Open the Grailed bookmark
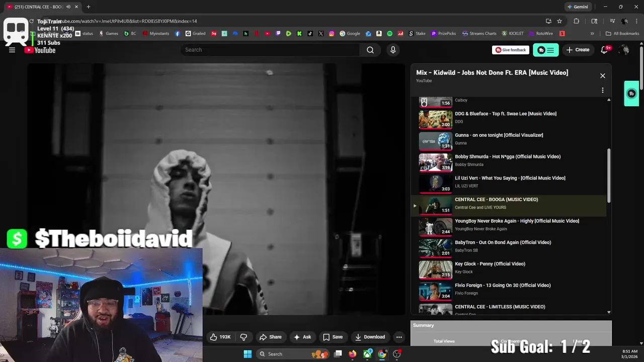 click(x=195, y=34)
